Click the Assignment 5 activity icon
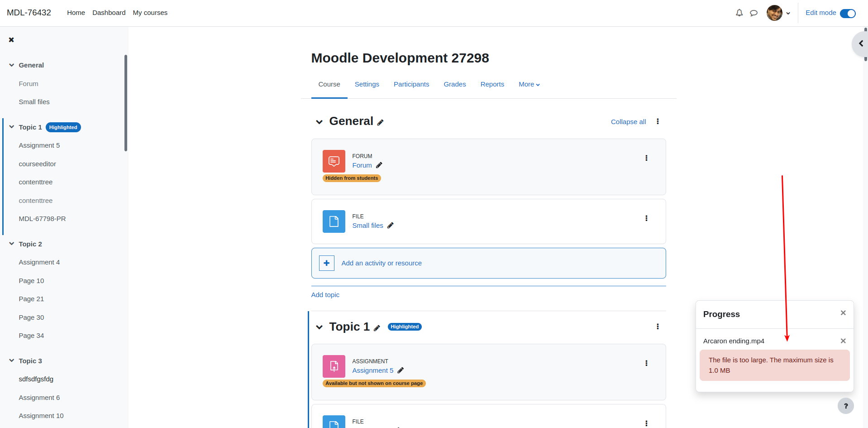 coord(334,366)
